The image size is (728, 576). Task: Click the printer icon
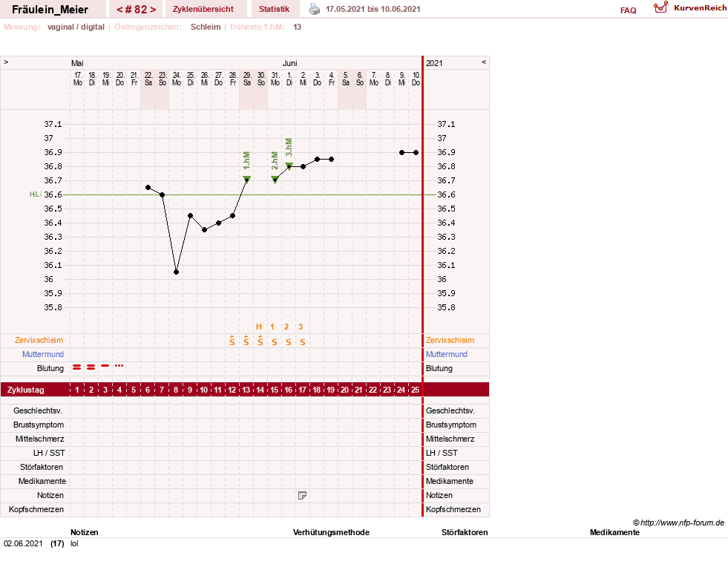(x=315, y=9)
